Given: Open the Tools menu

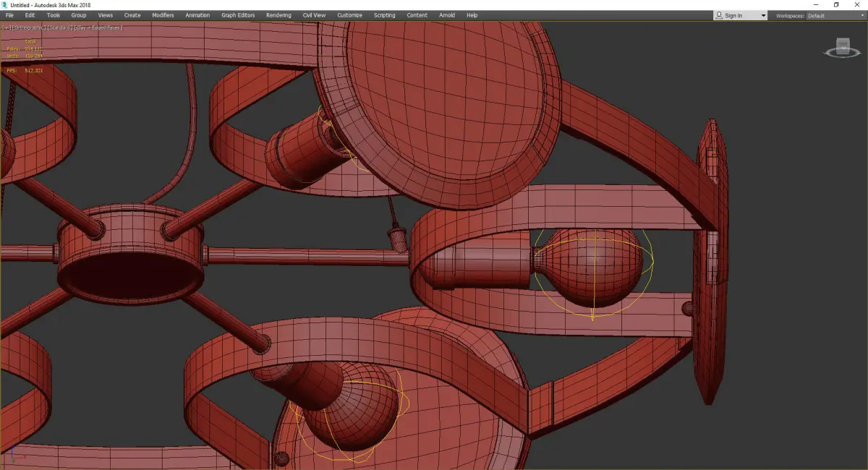Looking at the screenshot, I should [54, 15].
